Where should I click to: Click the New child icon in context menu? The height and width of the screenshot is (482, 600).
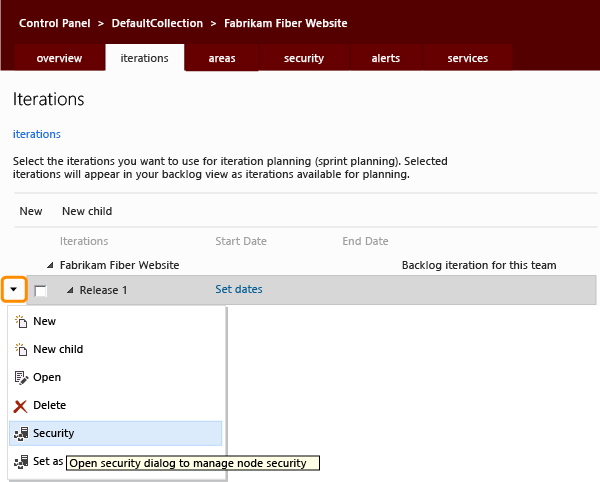point(21,349)
